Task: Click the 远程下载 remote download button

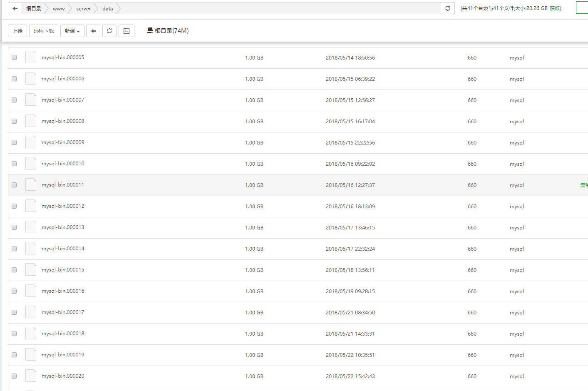Action: click(x=44, y=31)
